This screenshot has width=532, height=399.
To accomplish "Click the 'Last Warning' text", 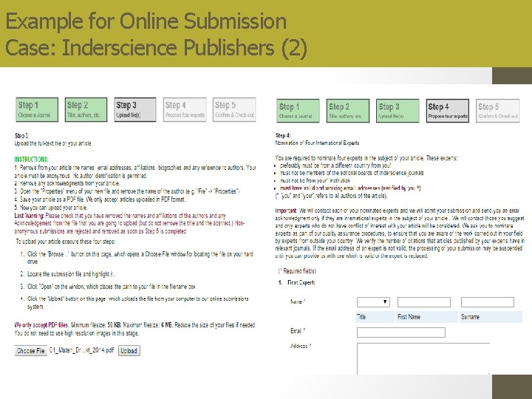I will tap(29, 216).
